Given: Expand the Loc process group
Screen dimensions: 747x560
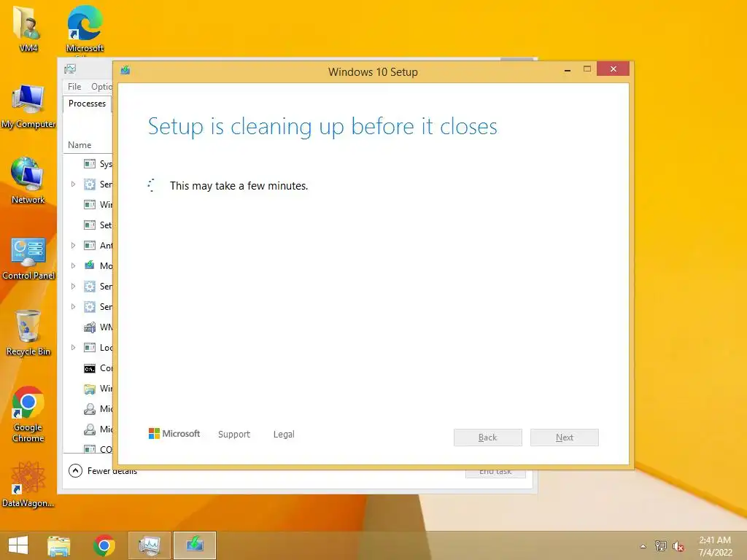Looking at the screenshot, I should click(x=74, y=348).
